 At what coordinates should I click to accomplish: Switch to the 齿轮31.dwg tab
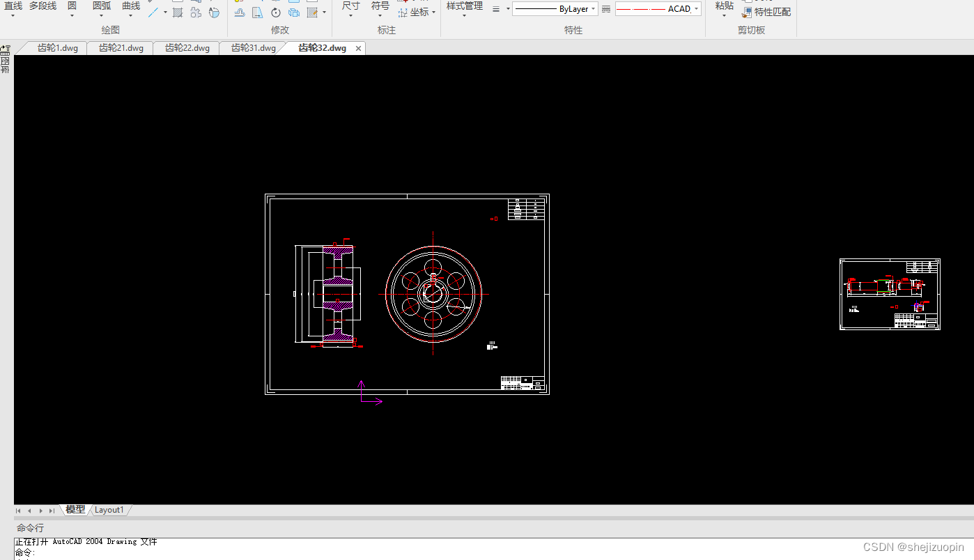pos(254,48)
